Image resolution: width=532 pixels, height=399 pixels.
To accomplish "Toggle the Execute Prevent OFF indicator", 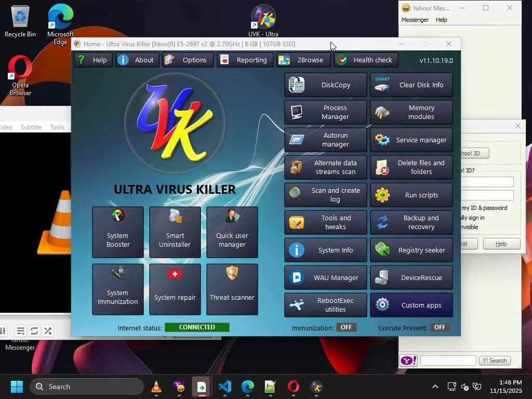I will point(440,327).
